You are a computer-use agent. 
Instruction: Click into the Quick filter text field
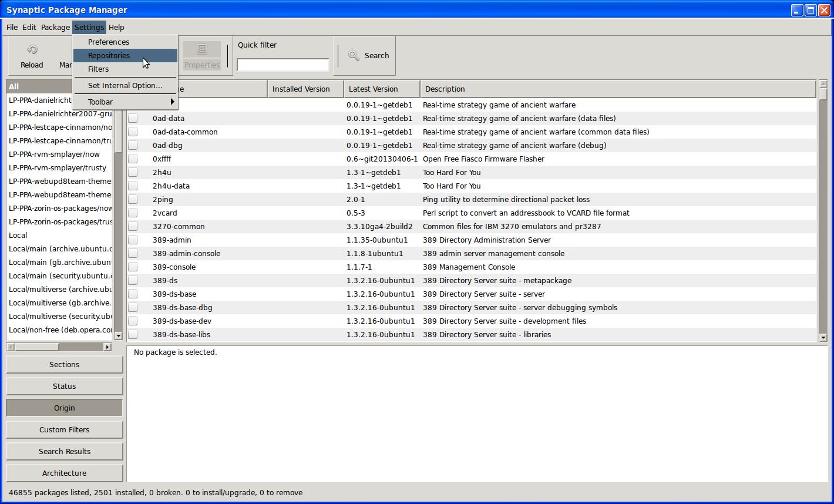pos(283,65)
